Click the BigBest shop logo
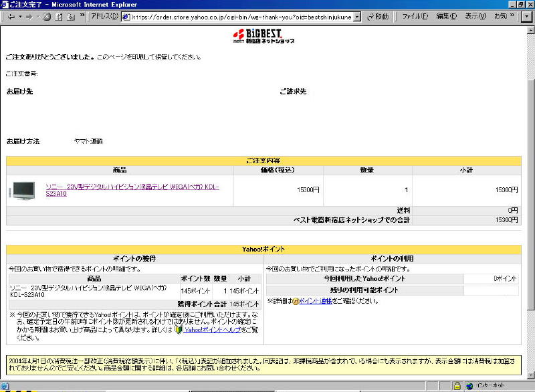This screenshot has width=535, height=392. tap(263, 35)
